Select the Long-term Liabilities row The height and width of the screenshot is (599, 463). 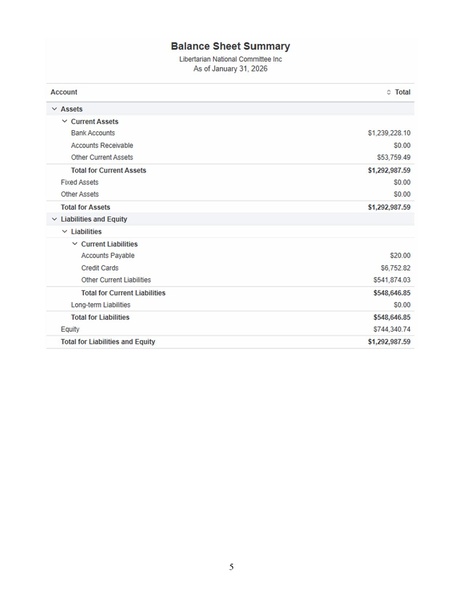coord(230,305)
